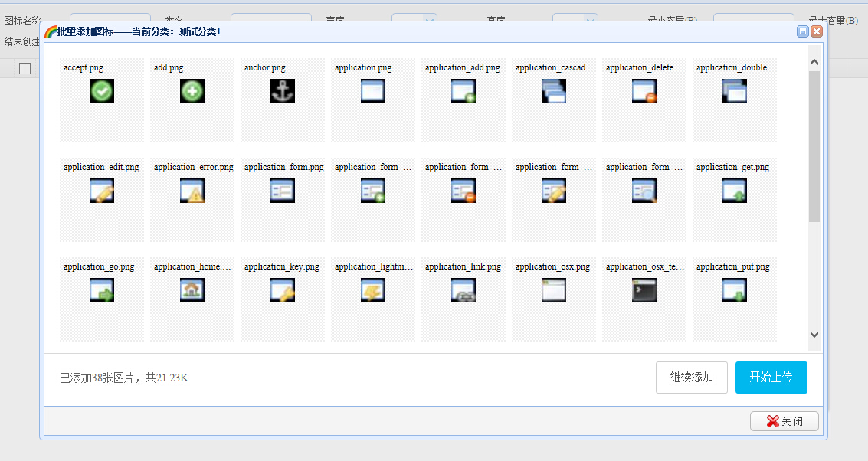Maximize the batch add icons dialog

click(x=803, y=31)
